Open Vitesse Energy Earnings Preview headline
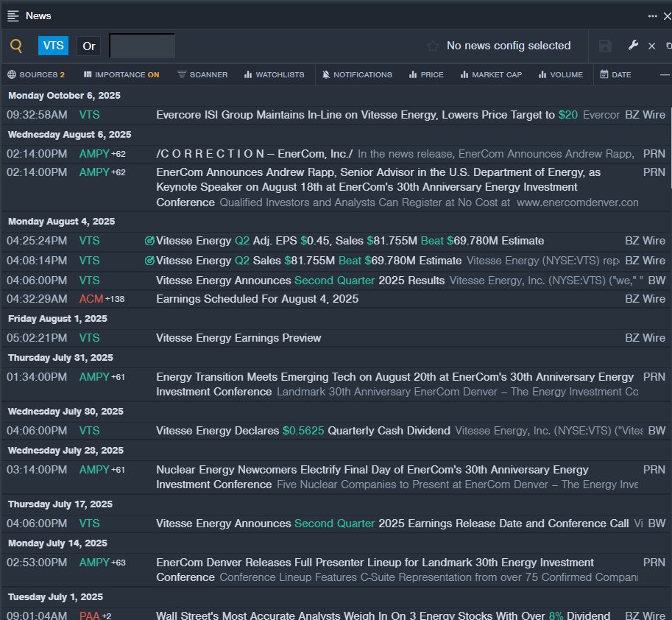Viewport: 672px width, 620px height. pyautogui.click(x=238, y=338)
